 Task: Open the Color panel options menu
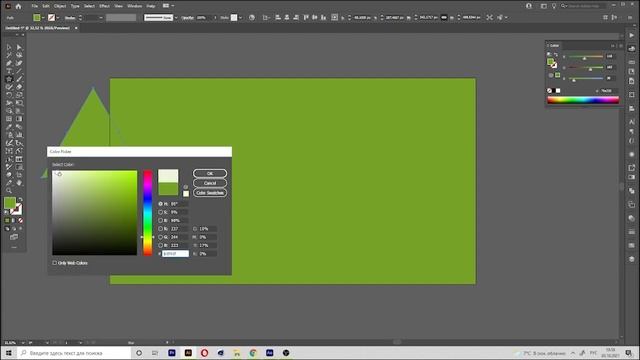coord(622,46)
